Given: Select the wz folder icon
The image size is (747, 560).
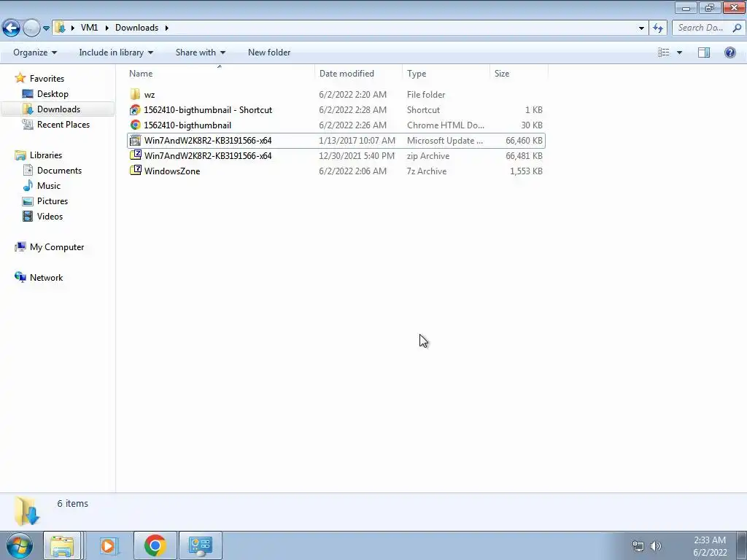Looking at the screenshot, I should click(x=135, y=94).
